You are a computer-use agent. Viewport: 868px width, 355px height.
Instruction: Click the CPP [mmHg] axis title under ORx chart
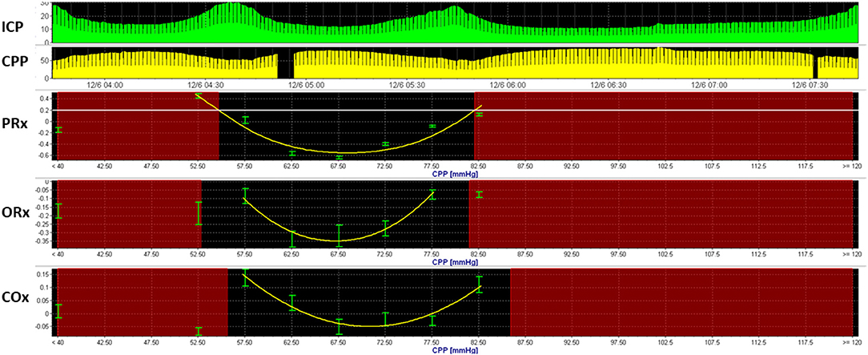click(x=456, y=261)
